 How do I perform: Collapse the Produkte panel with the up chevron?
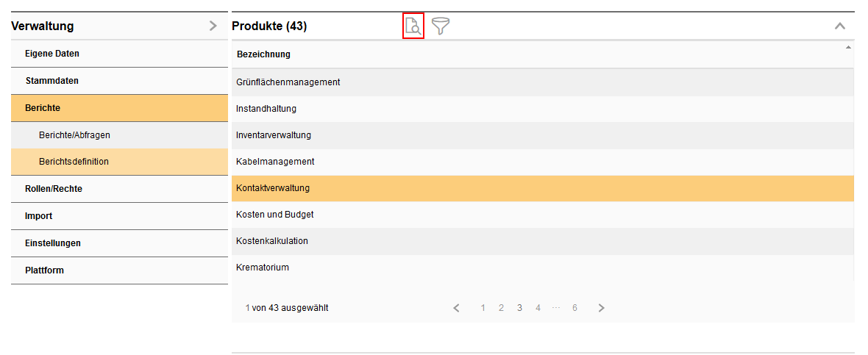coord(840,26)
